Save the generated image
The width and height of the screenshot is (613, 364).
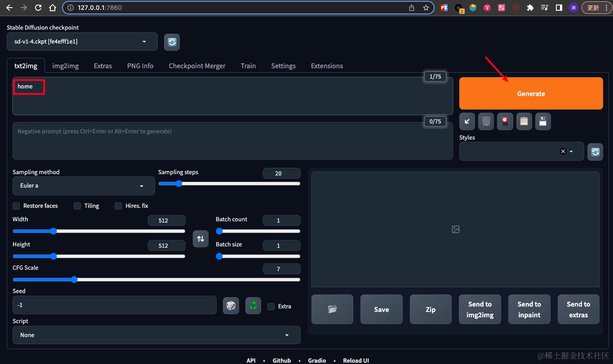click(382, 309)
